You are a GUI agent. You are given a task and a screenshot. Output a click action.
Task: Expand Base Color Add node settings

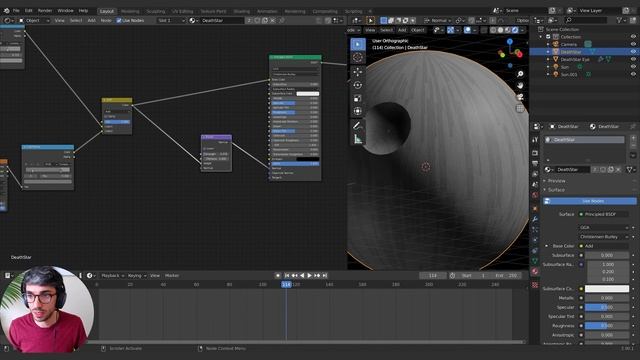(x=547, y=246)
